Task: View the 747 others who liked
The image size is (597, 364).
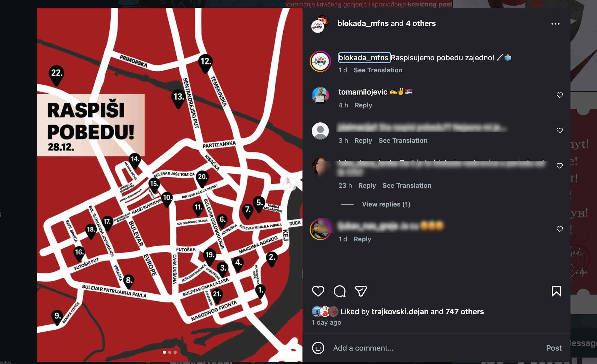Action: [x=464, y=312]
